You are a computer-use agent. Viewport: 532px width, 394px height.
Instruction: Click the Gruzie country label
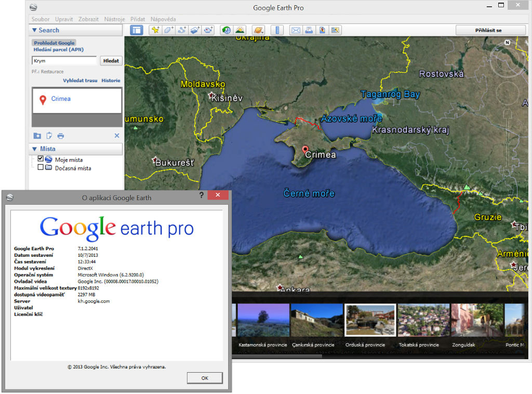487,217
